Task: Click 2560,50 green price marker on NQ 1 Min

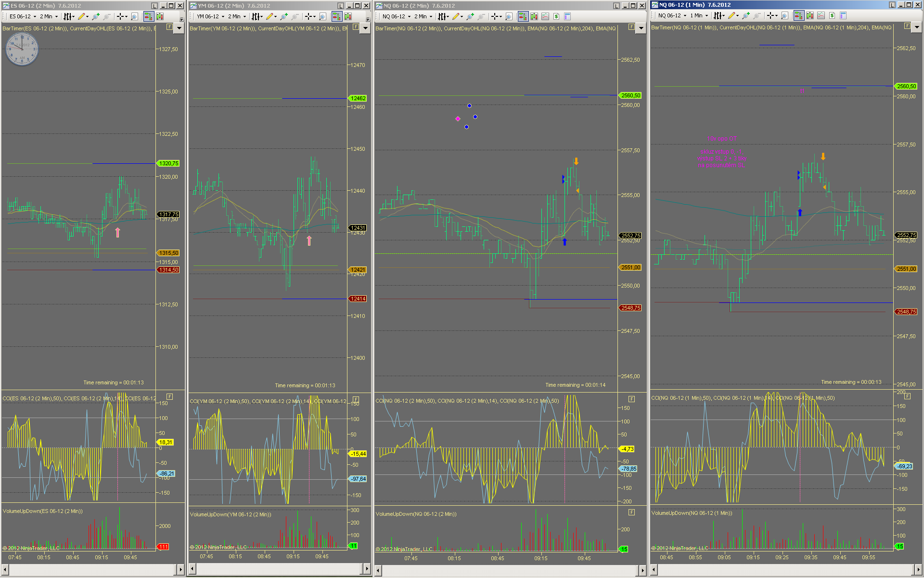Action: (x=906, y=86)
